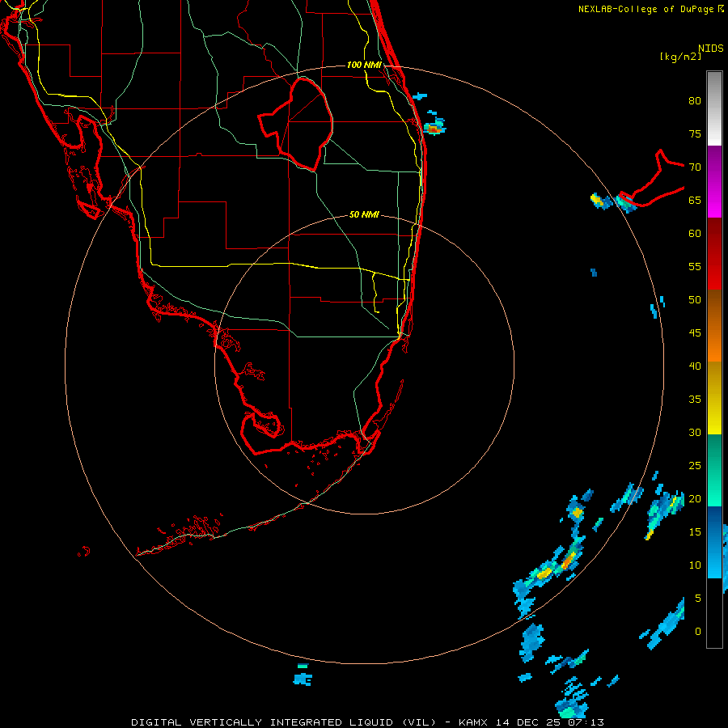
Task: Click the 30 value on the VIL scale
Action: pos(695,432)
